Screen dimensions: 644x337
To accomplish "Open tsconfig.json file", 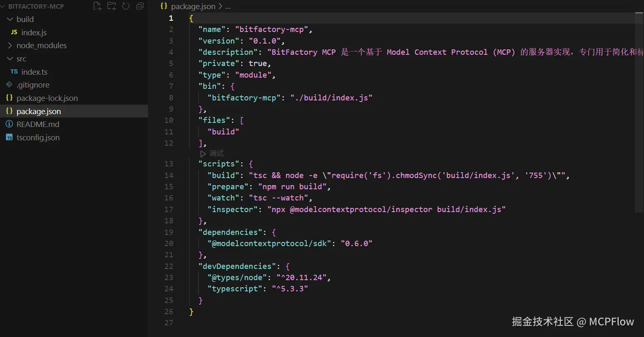I will click(38, 137).
